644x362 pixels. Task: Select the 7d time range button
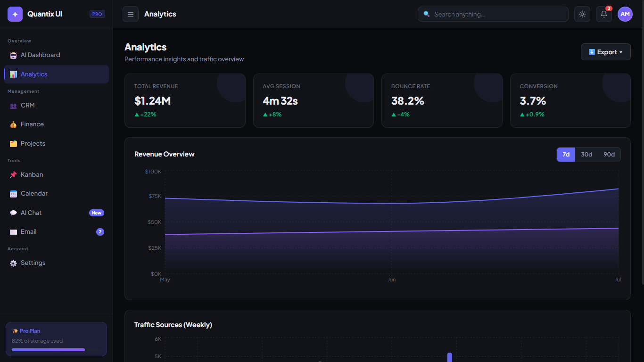coord(566,154)
